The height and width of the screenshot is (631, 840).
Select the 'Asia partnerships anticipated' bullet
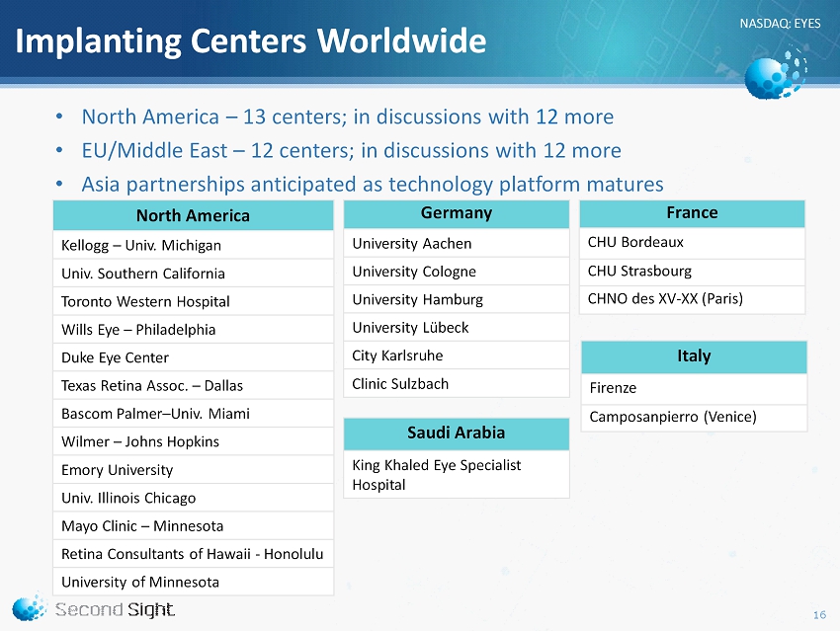tap(373, 184)
